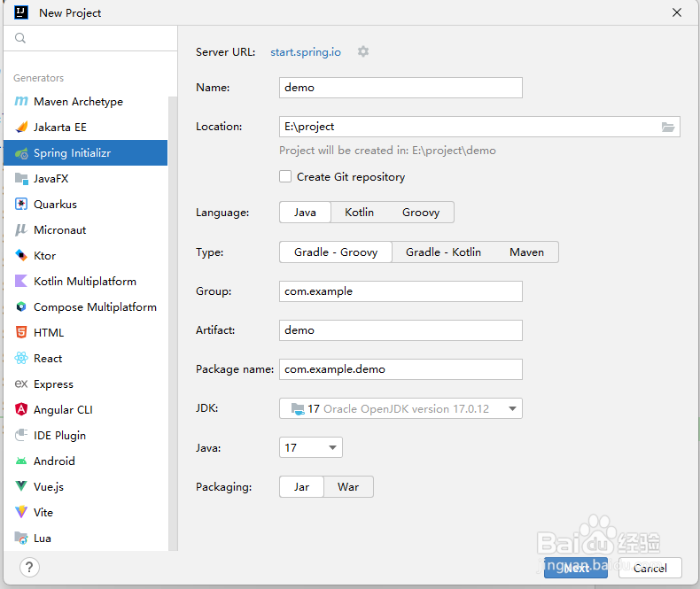The height and width of the screenshot is (589, 700).
Task: Open the start.spring.io link
Action: click(306, 52)
